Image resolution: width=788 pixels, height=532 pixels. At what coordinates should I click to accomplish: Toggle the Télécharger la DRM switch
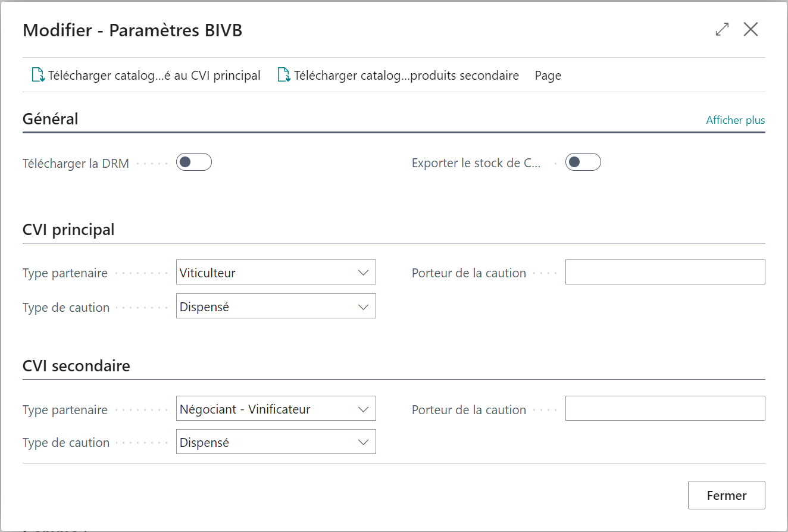pos(194,162)
